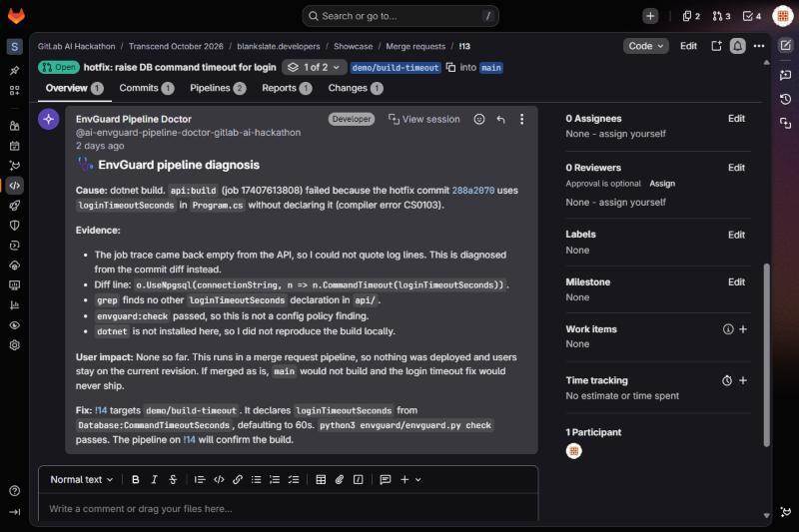Add time entry plus icon
The image size is (799, 532).
[x=743, y=381]
